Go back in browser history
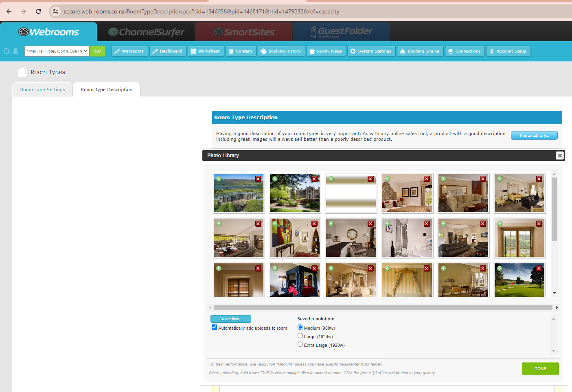 (9, 11)
